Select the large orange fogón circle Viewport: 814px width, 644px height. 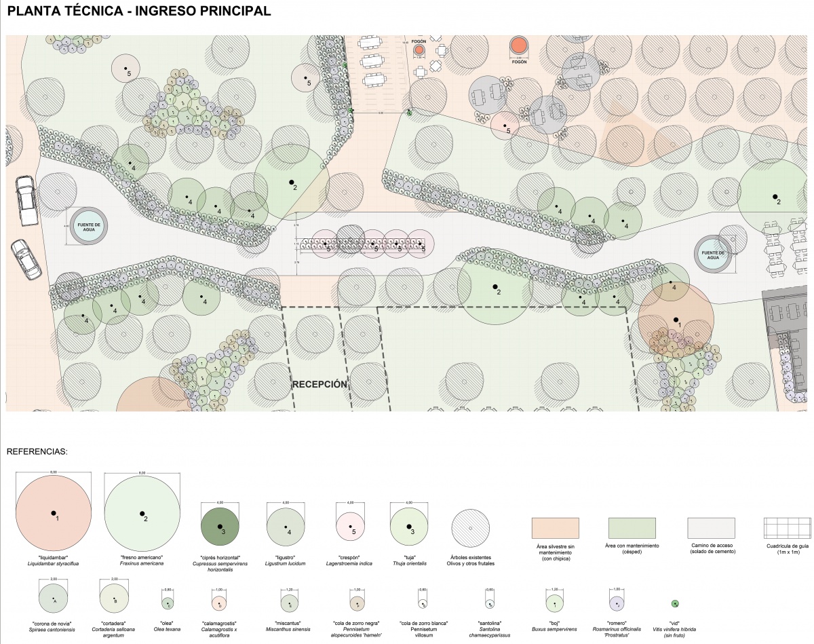pos(519,45)
